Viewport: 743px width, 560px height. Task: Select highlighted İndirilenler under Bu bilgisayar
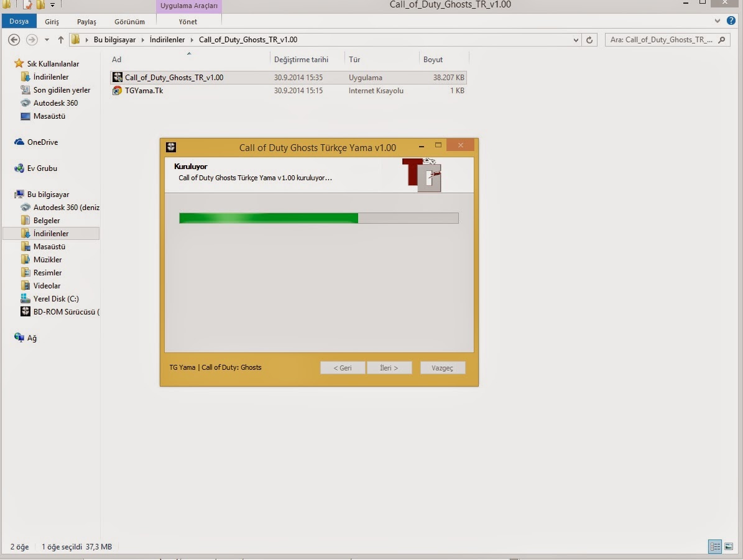coord(51,234)
